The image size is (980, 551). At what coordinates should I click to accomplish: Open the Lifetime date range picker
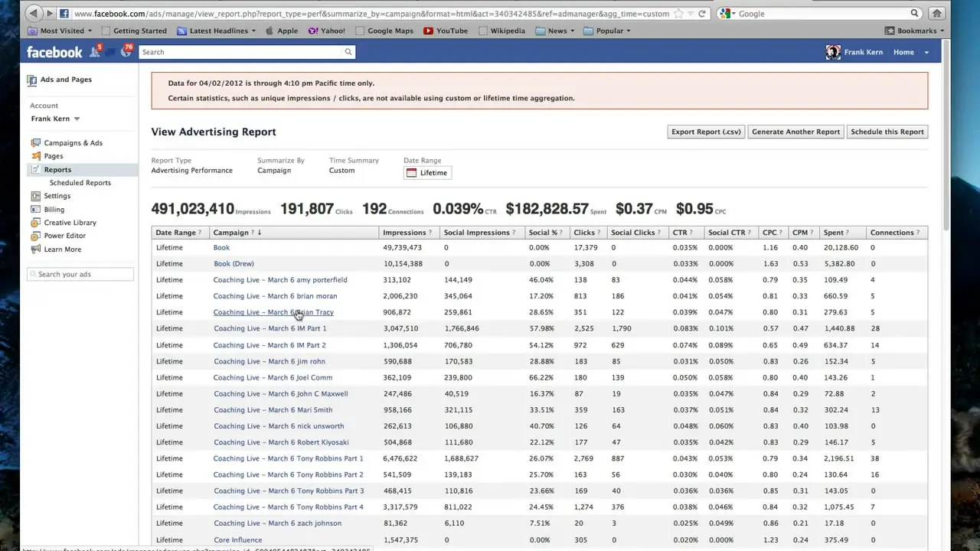[x=427, y=173]
